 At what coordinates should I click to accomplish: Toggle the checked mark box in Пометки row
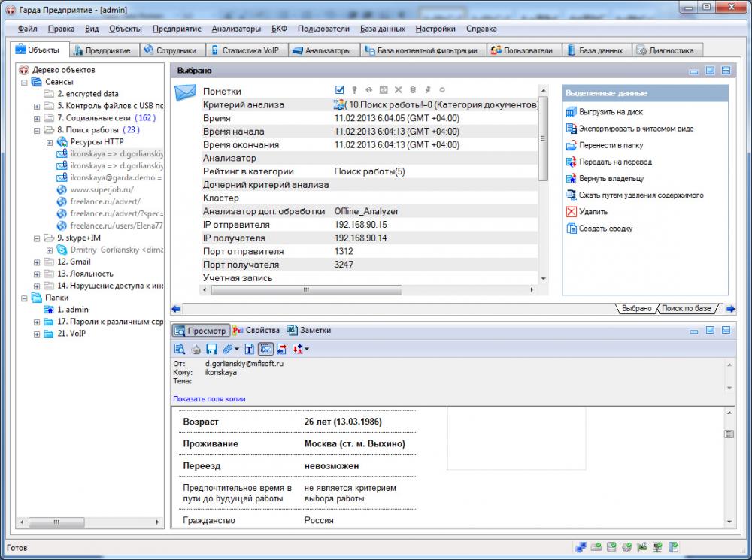pyautogui.click(x=340, y=90)
